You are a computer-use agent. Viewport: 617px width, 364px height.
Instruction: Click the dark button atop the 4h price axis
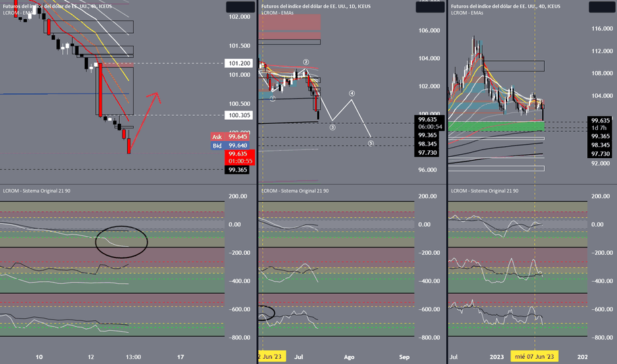pos(240,7)
